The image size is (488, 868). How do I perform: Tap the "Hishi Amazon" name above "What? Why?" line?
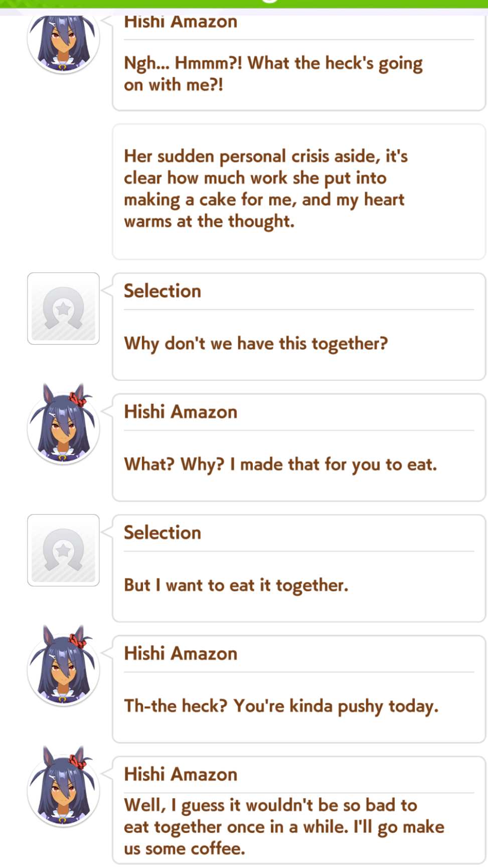pos(181,412)
